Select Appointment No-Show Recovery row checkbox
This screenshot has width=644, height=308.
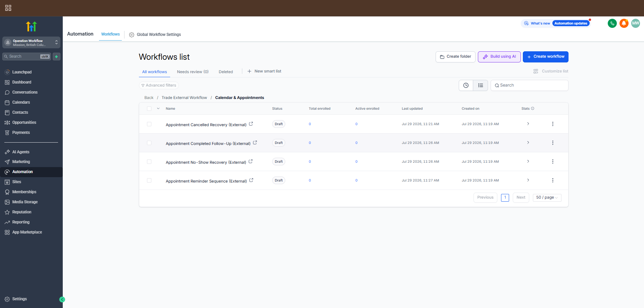pyautogui.click(x=149, y=162)
